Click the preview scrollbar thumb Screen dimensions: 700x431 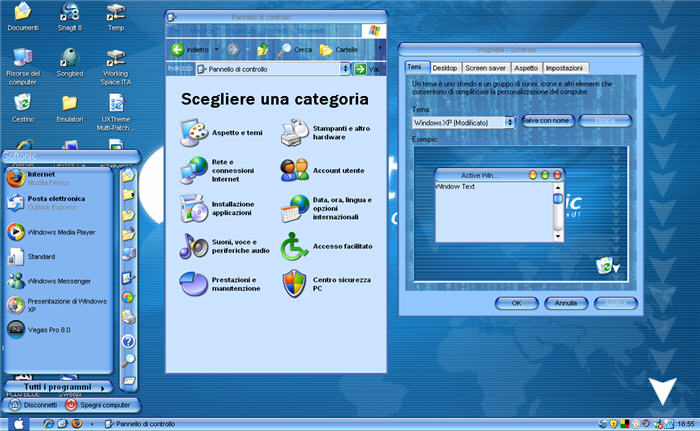558,198
